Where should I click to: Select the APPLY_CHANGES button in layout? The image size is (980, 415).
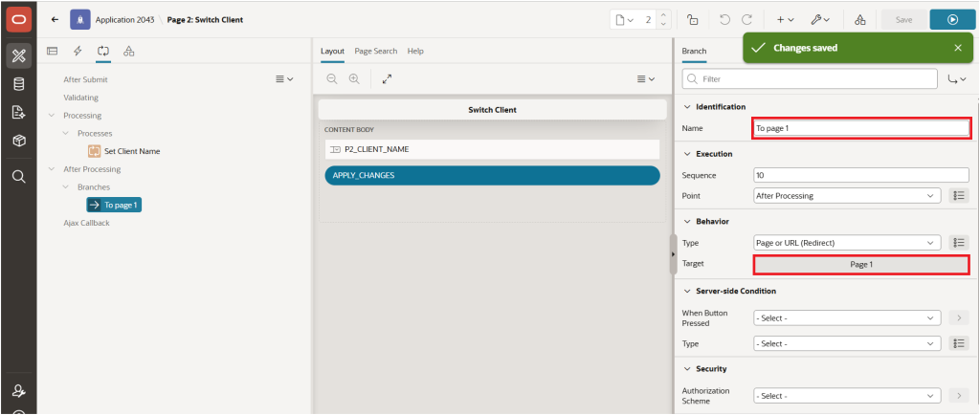coord(493,175)
